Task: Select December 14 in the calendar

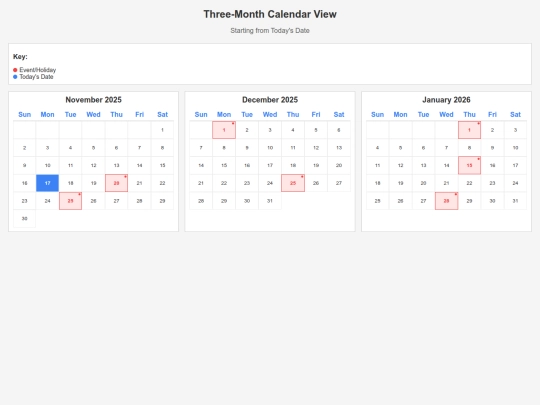Action: (201, 165)
